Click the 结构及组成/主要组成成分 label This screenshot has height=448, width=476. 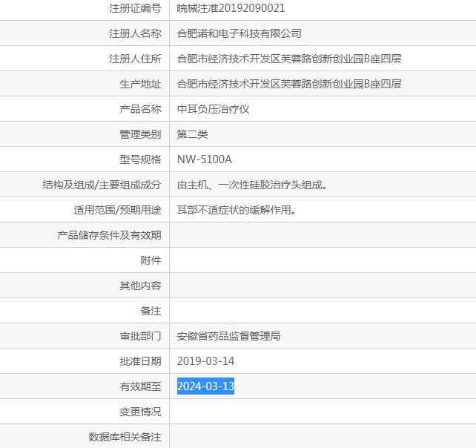(x=102, y=185)
